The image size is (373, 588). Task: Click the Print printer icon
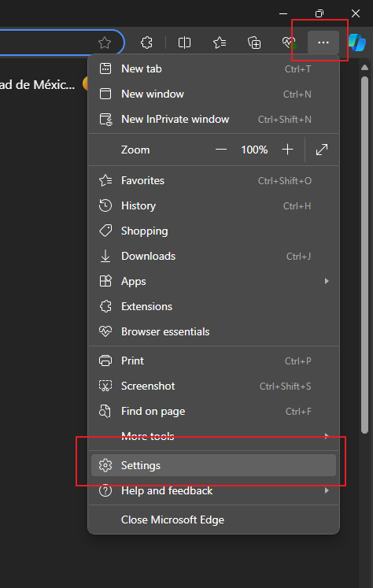(105, 361)
